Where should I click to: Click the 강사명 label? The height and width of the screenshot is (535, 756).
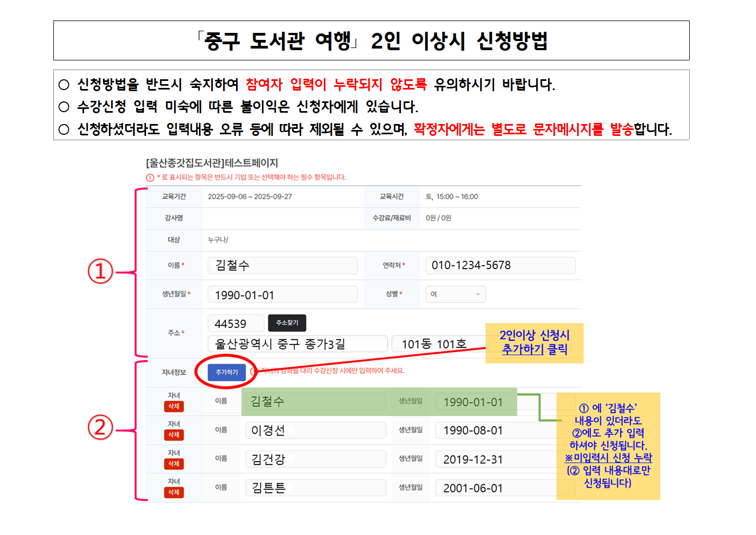[x=174, y=218]
